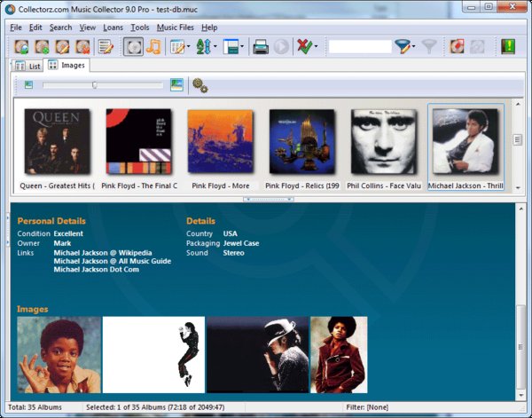Screen dimensions: 532x418
Task: Click the 'Total: 35 Albums' status text
Action: pos(35,407)
